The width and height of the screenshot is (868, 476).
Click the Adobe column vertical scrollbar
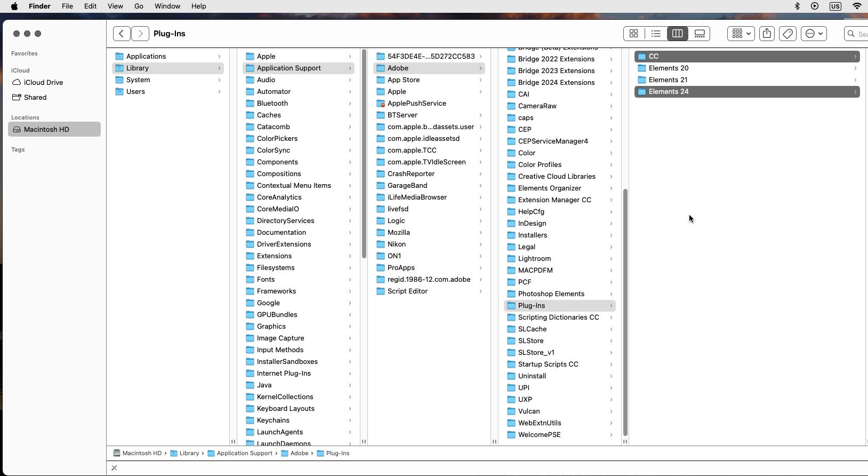(625, 312)
